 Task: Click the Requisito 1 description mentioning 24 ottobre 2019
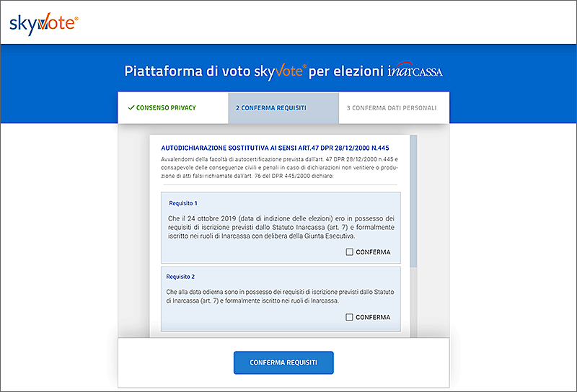click(x=280, y=227)
